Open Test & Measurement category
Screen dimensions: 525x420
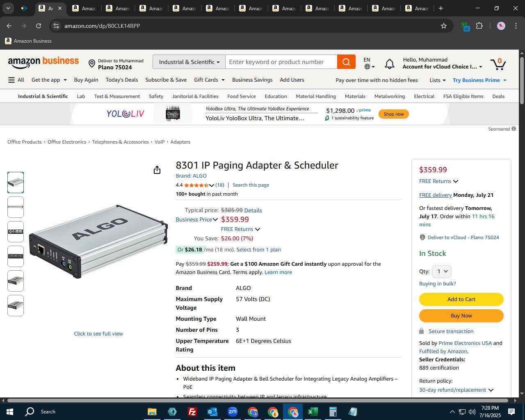(117, 96)
